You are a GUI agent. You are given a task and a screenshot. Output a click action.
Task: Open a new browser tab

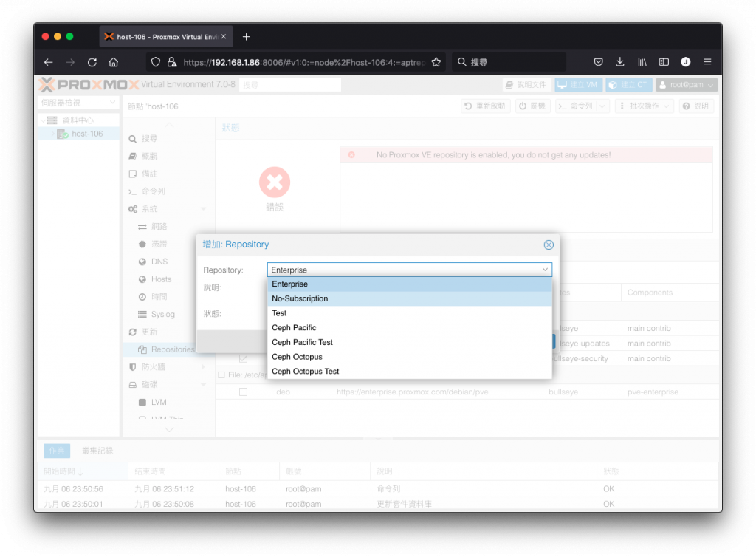246,37
